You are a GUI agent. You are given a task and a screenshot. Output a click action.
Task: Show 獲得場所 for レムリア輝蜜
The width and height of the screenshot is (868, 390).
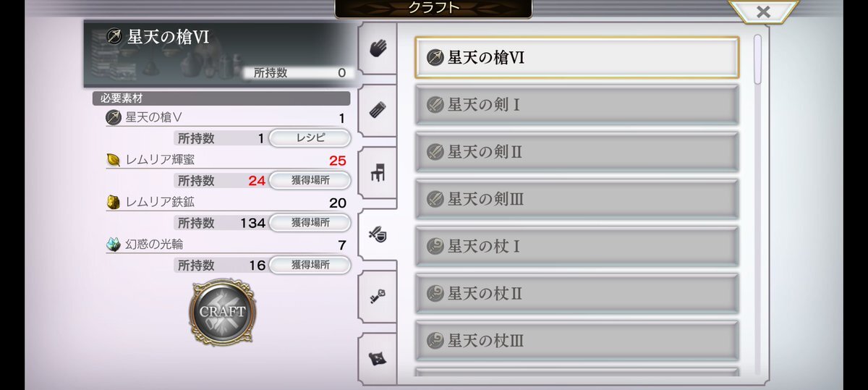tap(310, 180)
